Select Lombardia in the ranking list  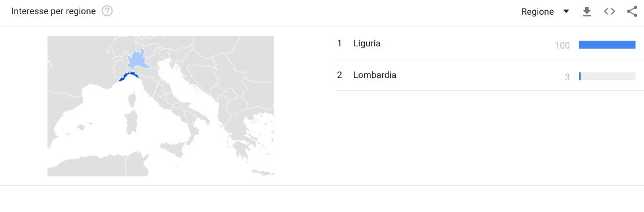pos(374,75)
